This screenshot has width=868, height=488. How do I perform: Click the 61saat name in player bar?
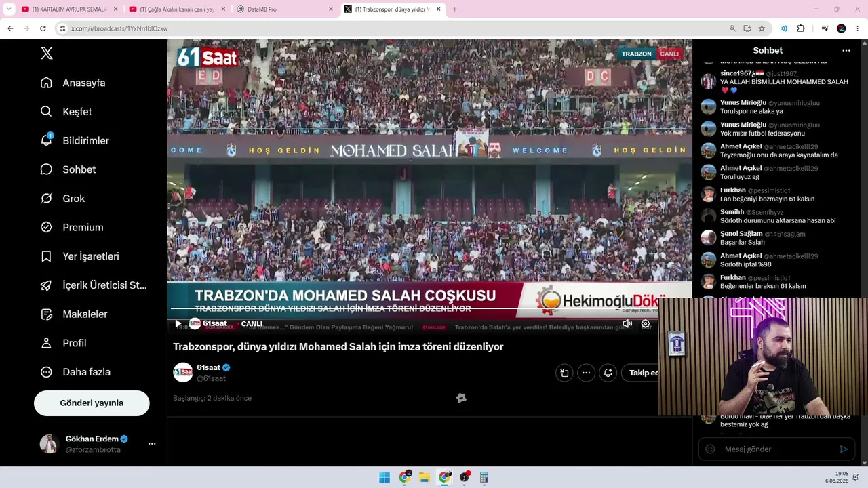215,323
